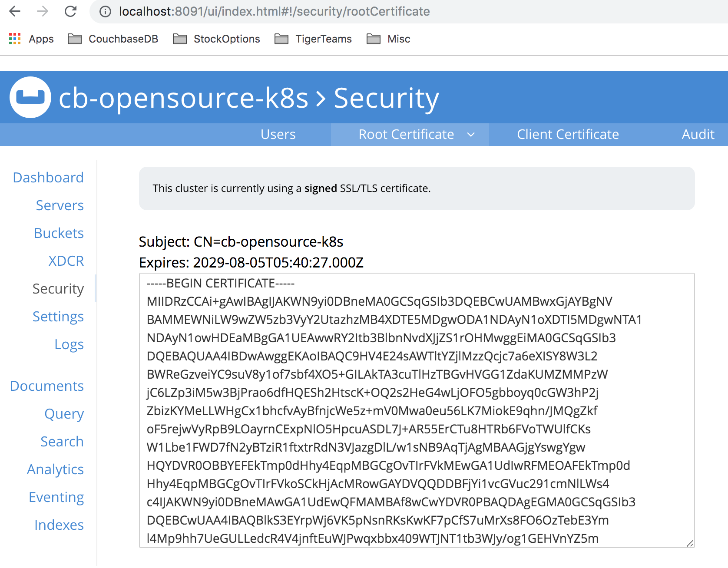Click inside the certificate text area

(417, 410)
